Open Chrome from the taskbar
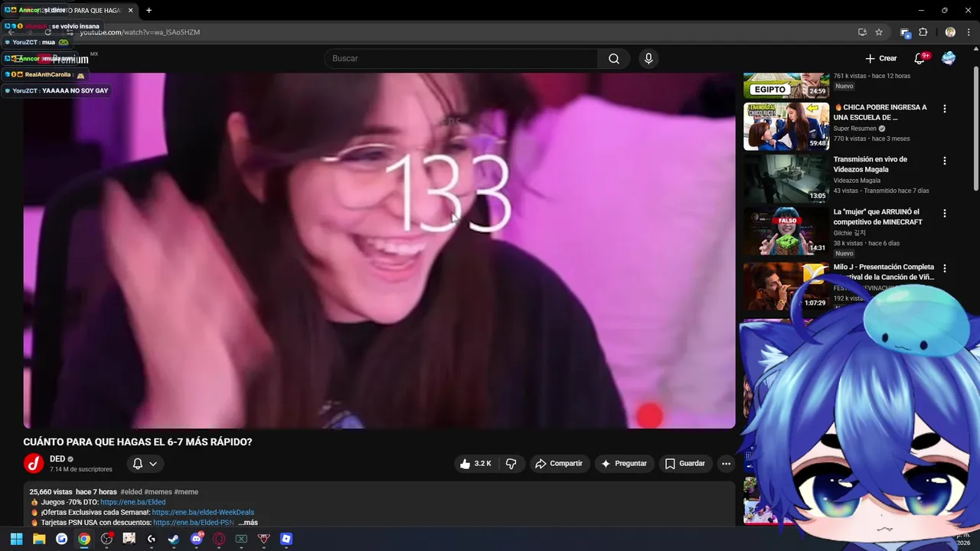 coord(84,539)
